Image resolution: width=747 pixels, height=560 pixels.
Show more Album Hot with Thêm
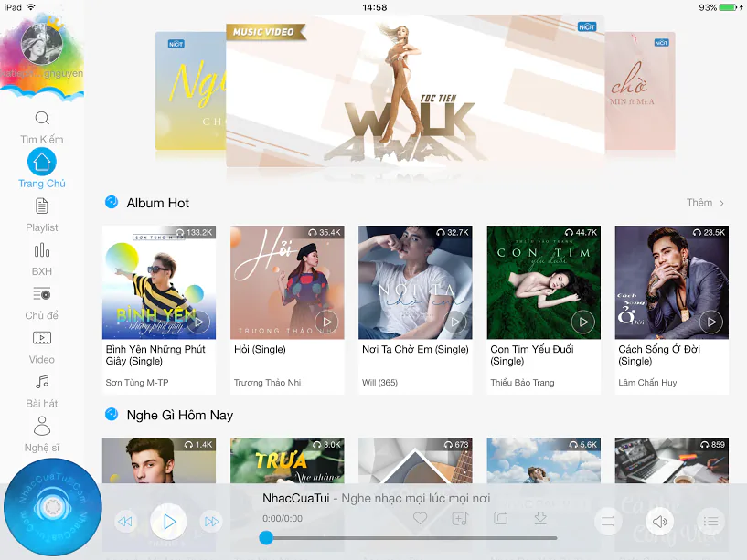click(x=706, y=203)
